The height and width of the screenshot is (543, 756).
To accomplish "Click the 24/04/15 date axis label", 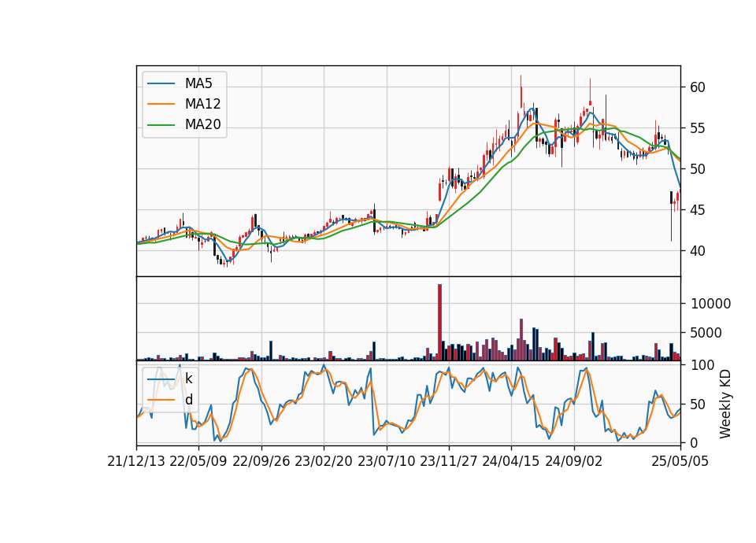I will point(511,461).
